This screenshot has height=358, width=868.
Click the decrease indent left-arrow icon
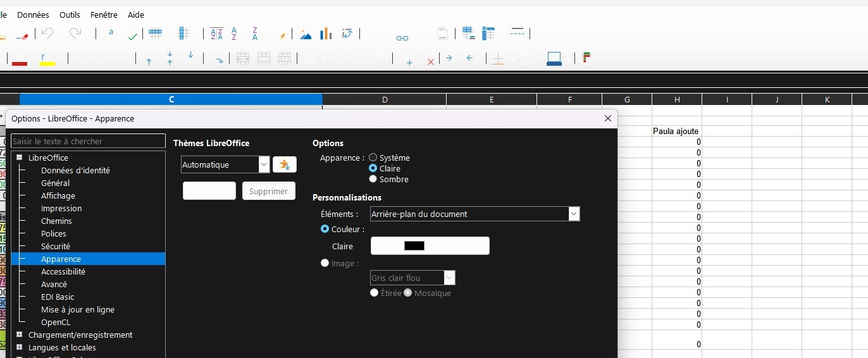[x=469, y=58]
